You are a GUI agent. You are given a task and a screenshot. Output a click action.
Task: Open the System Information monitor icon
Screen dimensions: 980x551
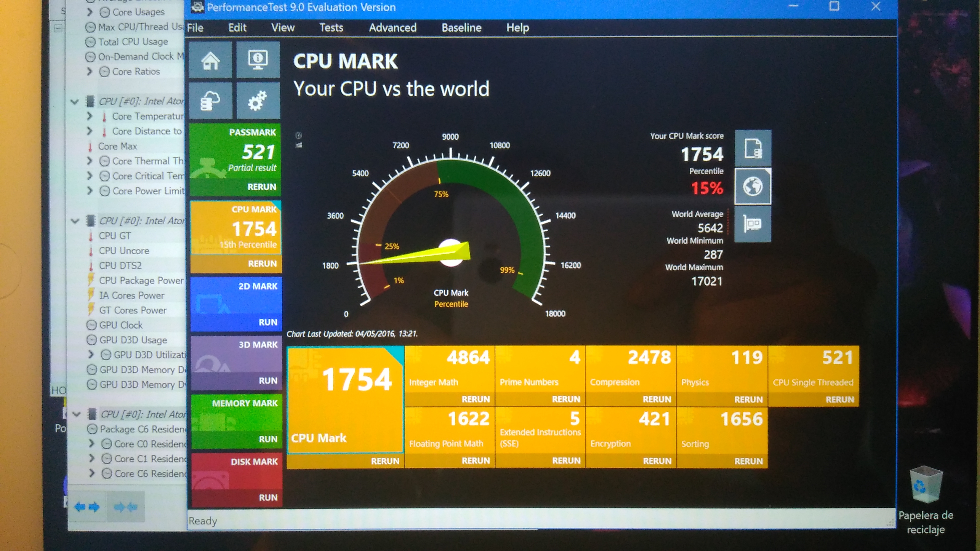[258, 60]
